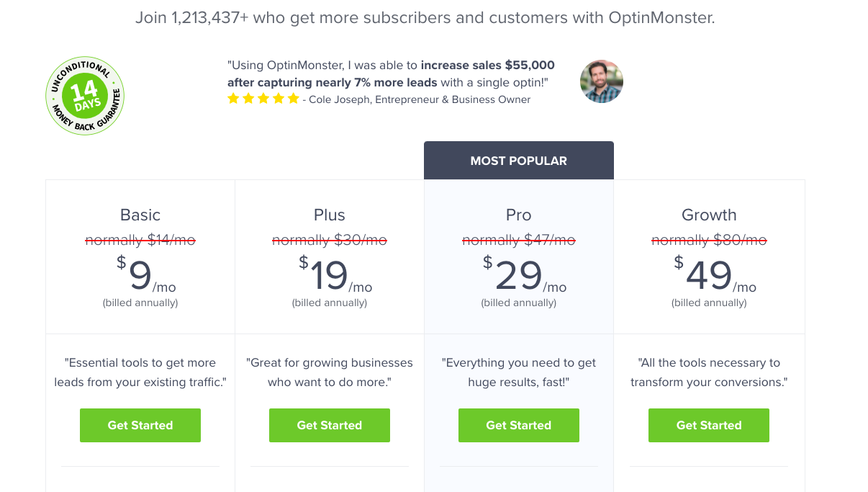Click the Cole Joseph testimonial quote text
Viewport: 868px width, 492px height.
tap(391, 73)
